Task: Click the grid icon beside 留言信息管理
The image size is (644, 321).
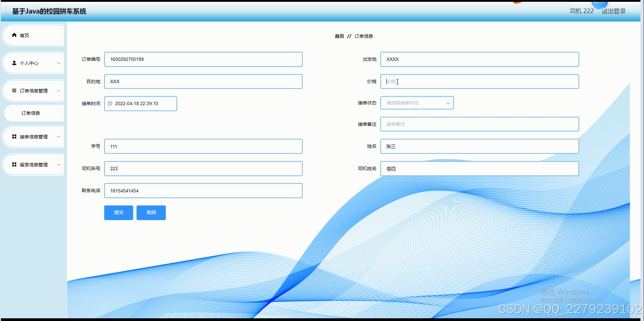Action: [x=14, y=165]
